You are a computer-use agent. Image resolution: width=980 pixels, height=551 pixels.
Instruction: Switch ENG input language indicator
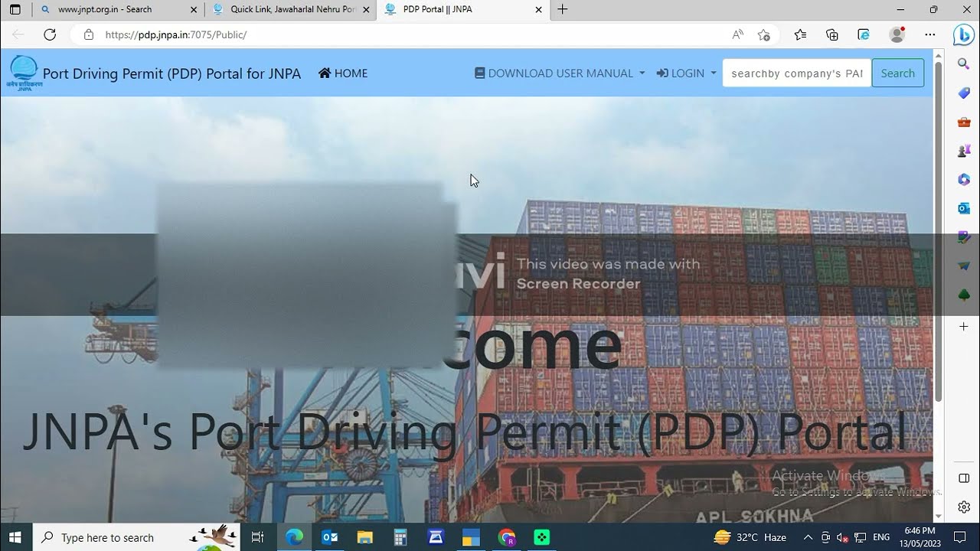(881, 537)
